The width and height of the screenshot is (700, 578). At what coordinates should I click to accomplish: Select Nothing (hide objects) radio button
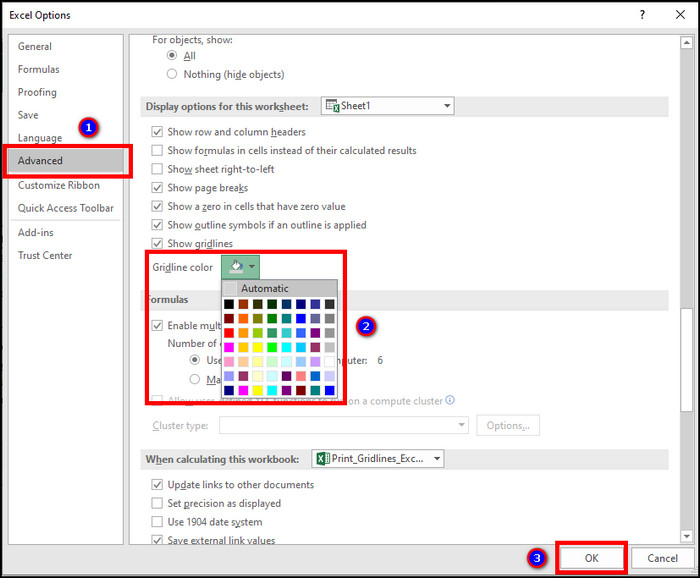pos(172,74)
